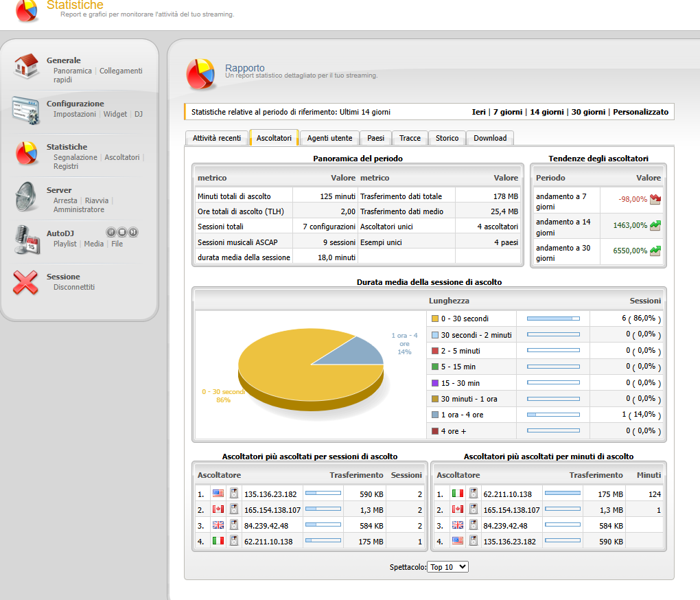
Task: Click the Server satellite dish icon
Action: 26,196
